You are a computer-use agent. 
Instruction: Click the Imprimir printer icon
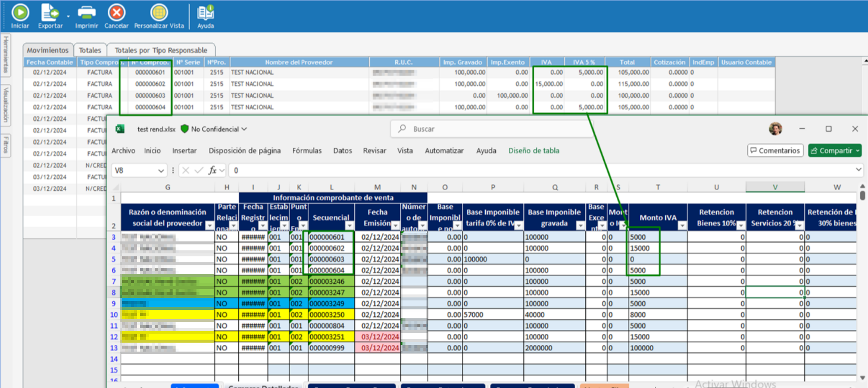click(x=87, y=12)
